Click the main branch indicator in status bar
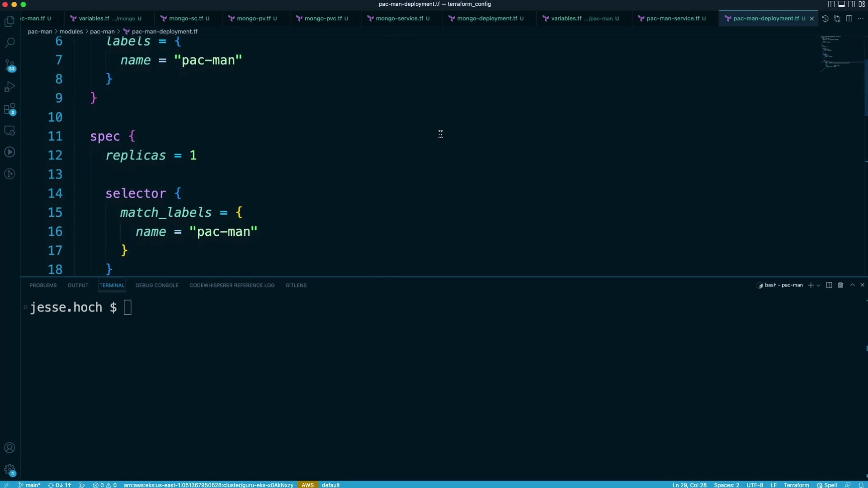 (x=30, y=485)
